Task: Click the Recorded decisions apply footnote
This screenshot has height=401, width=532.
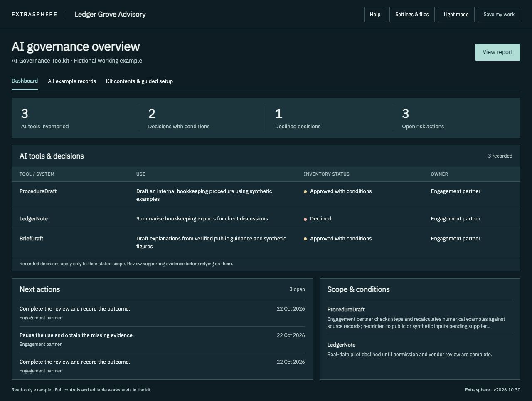Action: [126, 264]
